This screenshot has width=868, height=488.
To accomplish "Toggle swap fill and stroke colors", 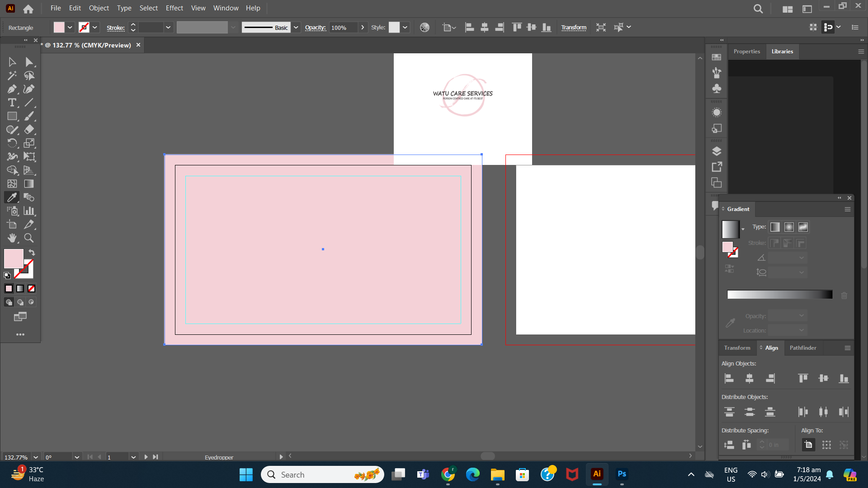I will [x=31, y=253].
